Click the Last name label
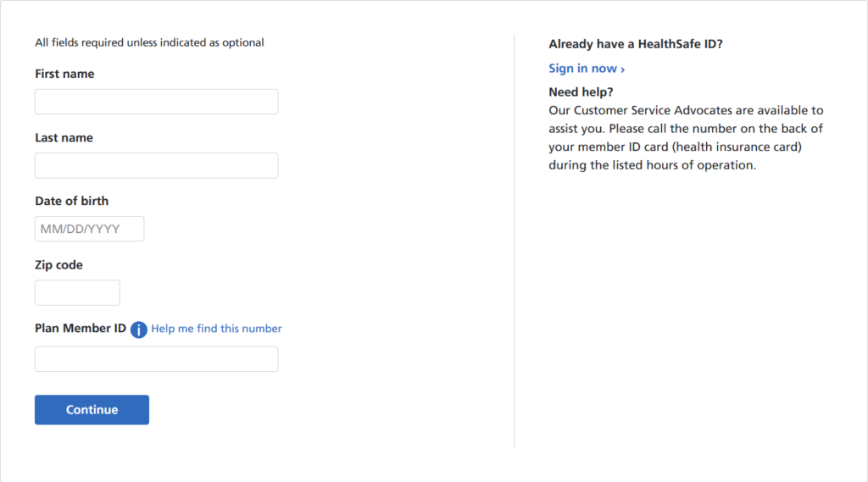The image size is (868, 482). click(64, 138)
